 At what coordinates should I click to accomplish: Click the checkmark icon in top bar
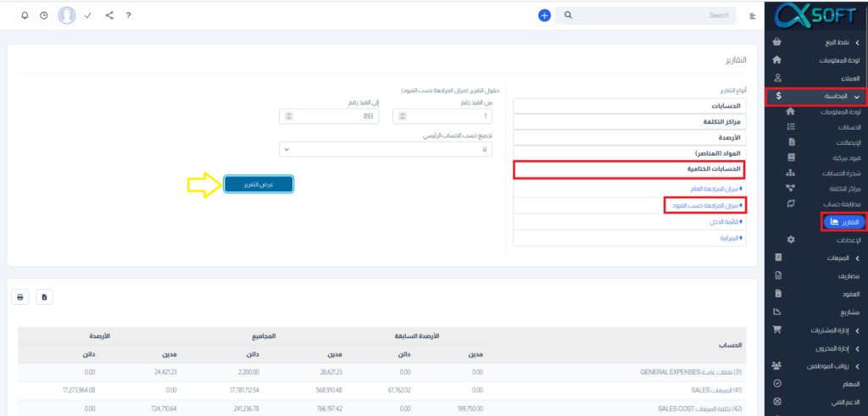(88, 15)
